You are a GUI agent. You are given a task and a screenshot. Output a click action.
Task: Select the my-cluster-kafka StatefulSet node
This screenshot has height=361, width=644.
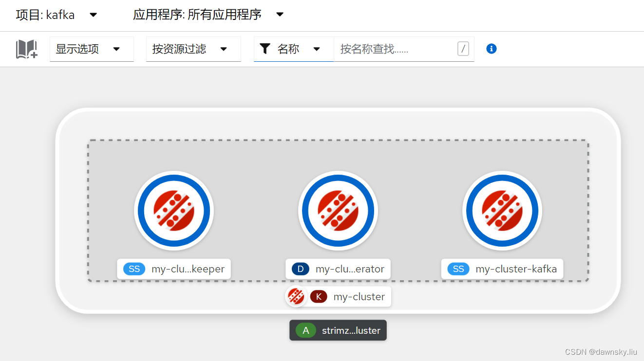(502, 211)
